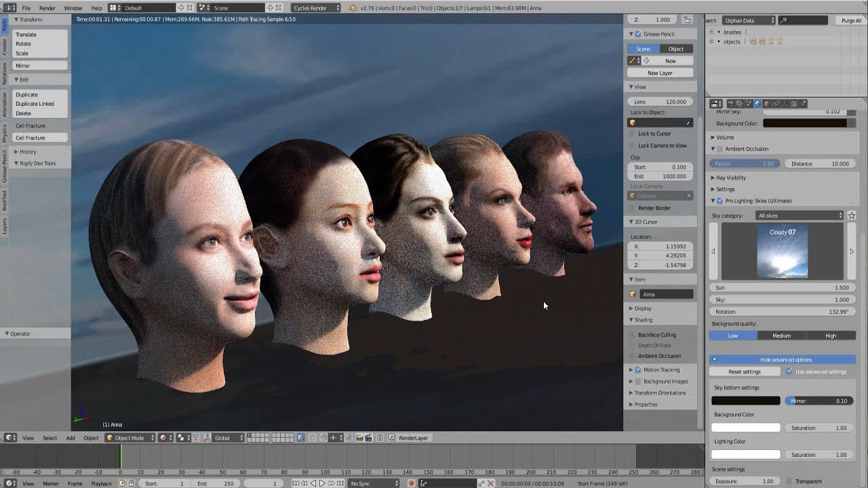Screen dimensions: 868x488
Task: Toggle Use advanced settings checkbox
Action: (x=789, y=371)
